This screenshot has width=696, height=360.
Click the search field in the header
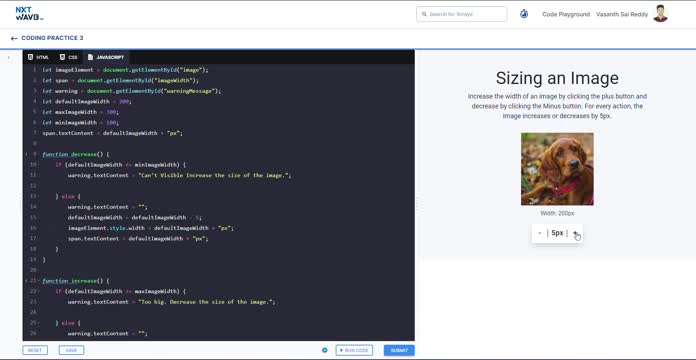462,14
